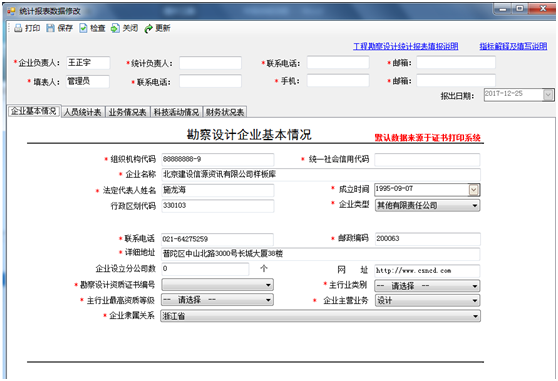The height and width of the screenshot is (381, 558).
Task: Click the 关闭 close toolbar icon
Action: (x=115, y=28)
